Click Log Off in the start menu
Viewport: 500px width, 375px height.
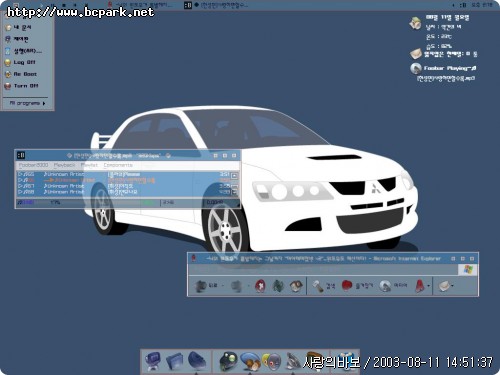pyautogui.click(x=24, y=62)
